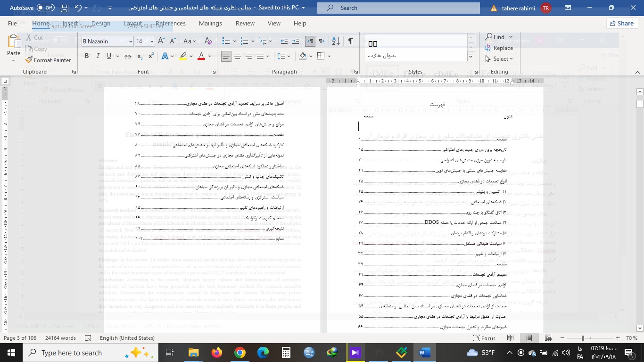Toggle the AutoSave switch
Viewport: 644px width, 362px height.
coord(46,8)
